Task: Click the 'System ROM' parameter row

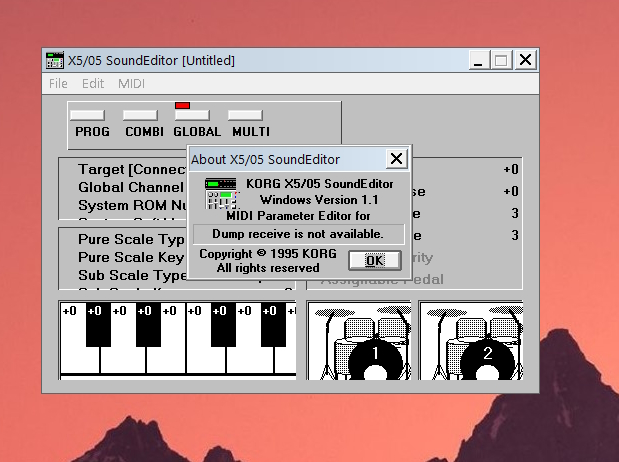Action: click(x=133, y=205)
